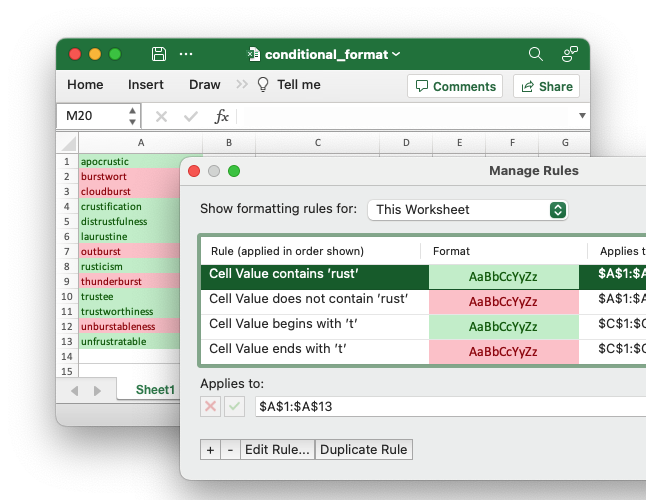
Task: Open 'Show formatting rules for' dropdown
Action: pos(468,210)
